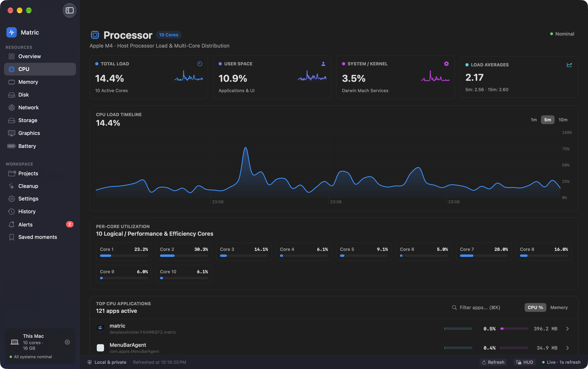
Task: Focus the Filter apps search field
Action: (480, 307)
